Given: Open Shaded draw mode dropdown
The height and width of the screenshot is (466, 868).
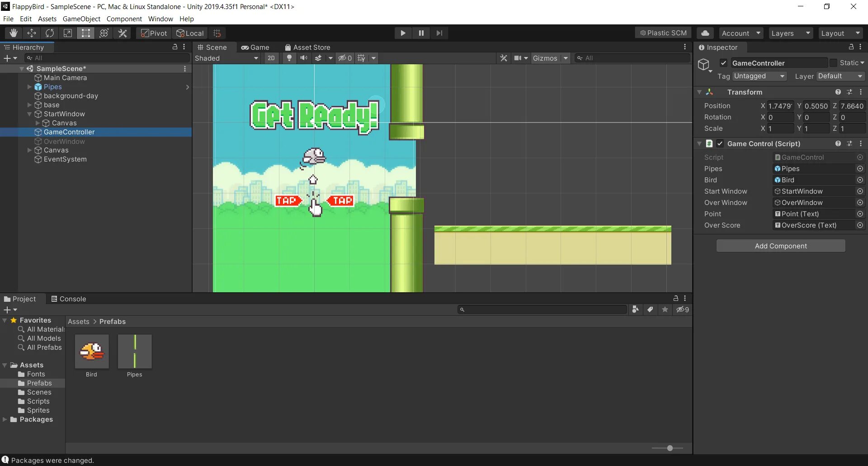Looking at the screenshot, I should (226, 58).
